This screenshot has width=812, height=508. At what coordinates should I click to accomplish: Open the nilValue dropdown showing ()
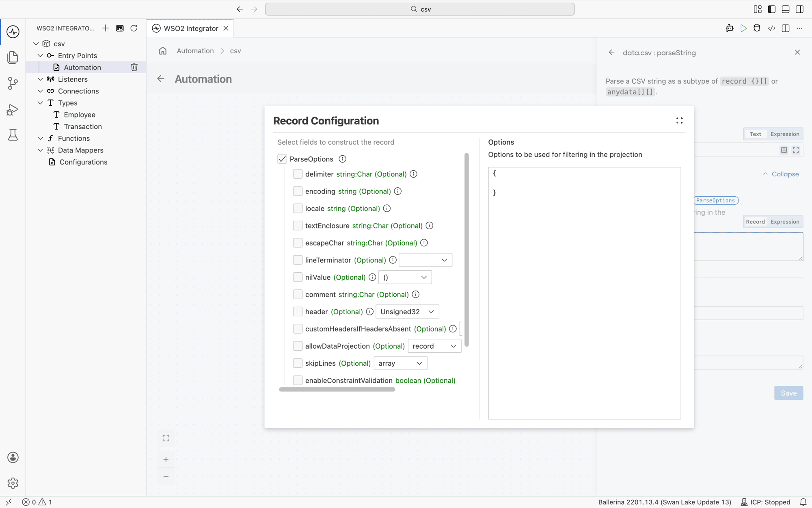pyautogui.click(x=405, y=277)
